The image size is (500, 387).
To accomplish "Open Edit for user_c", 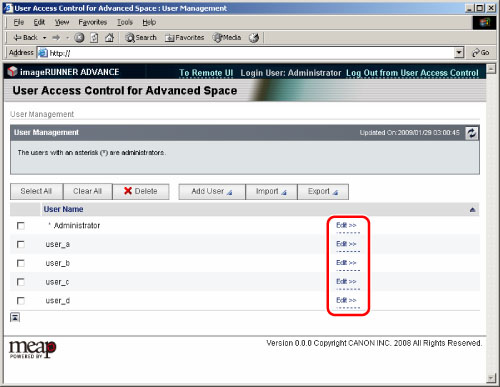I will coord(346,281).
